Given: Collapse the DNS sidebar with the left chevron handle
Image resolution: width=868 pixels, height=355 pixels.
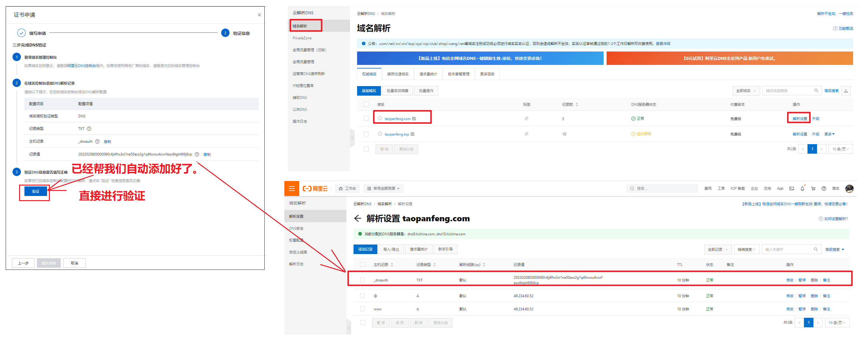Looking at the screenshot, I should click(x=352, y=138).
